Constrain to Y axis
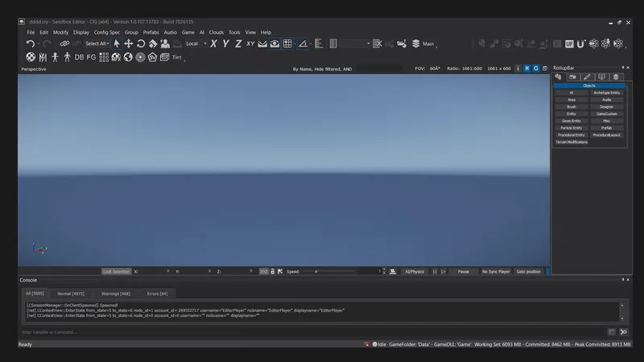The image size is (644, 362). [226, 43]
